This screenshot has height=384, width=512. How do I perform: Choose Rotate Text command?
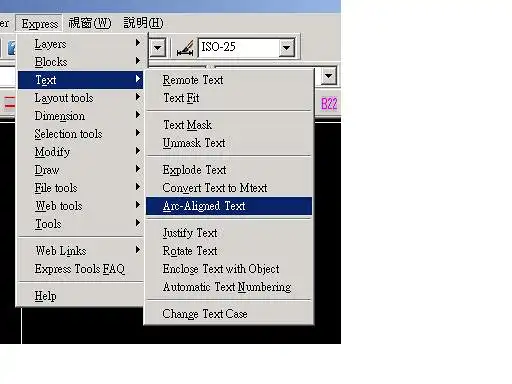[x=229, y=251]
